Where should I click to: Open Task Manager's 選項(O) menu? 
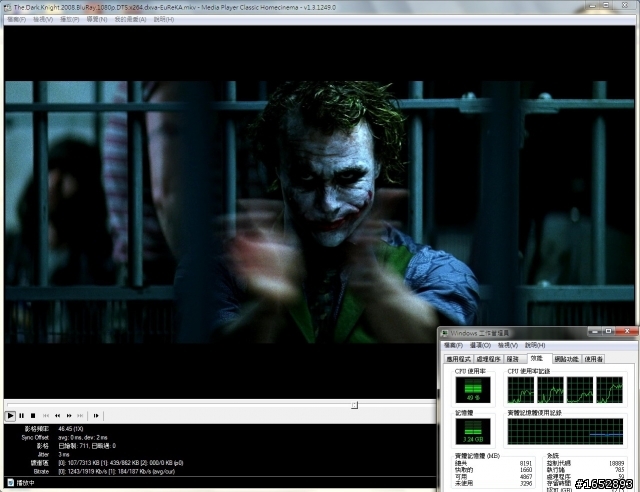coord(480,345)
